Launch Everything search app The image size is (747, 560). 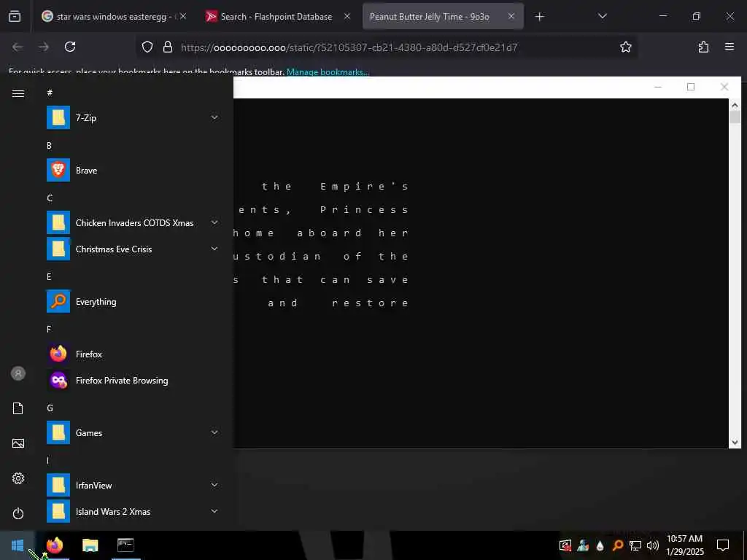point(133,301)
